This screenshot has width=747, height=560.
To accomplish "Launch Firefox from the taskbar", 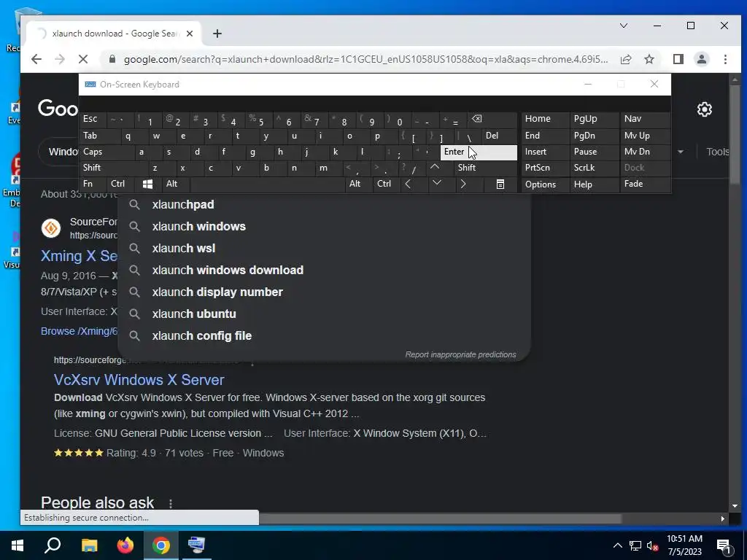I will coord(125,545).
